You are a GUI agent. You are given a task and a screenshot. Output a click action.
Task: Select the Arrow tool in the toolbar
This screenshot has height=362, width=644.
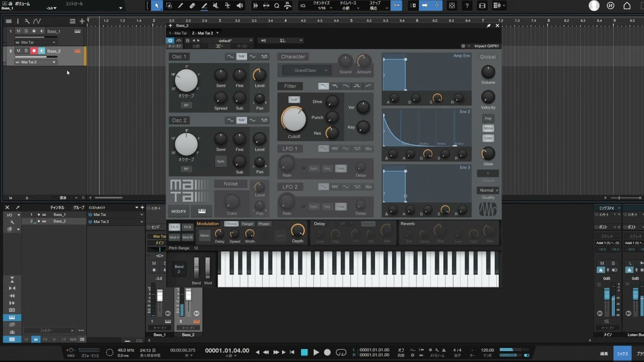point(156,6)
